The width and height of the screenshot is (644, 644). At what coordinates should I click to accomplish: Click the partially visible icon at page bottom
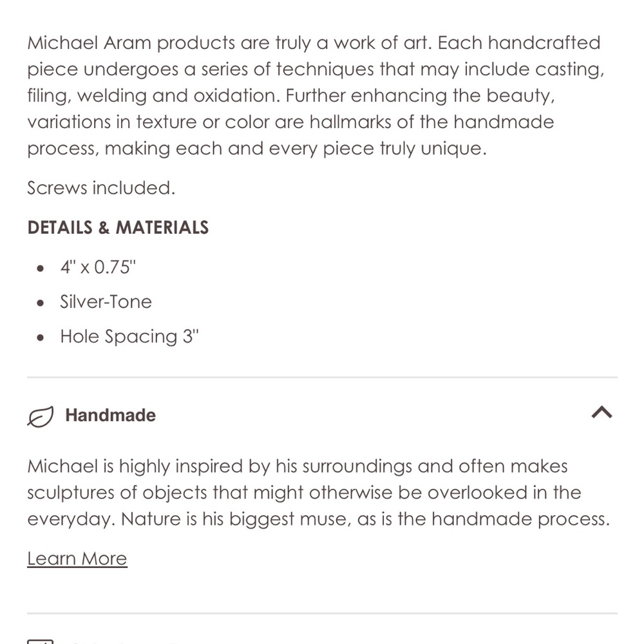pos(40,641)
